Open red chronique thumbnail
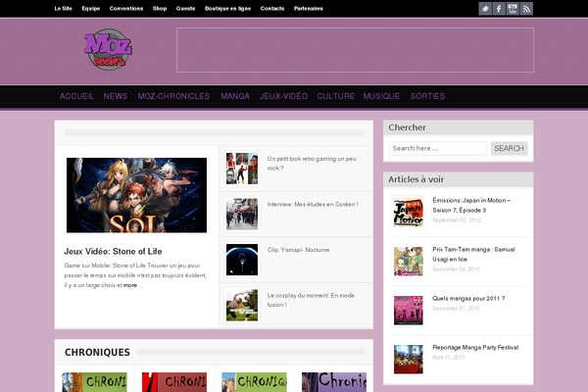Viewport: 588px width, 392px height. click(174, 382)
